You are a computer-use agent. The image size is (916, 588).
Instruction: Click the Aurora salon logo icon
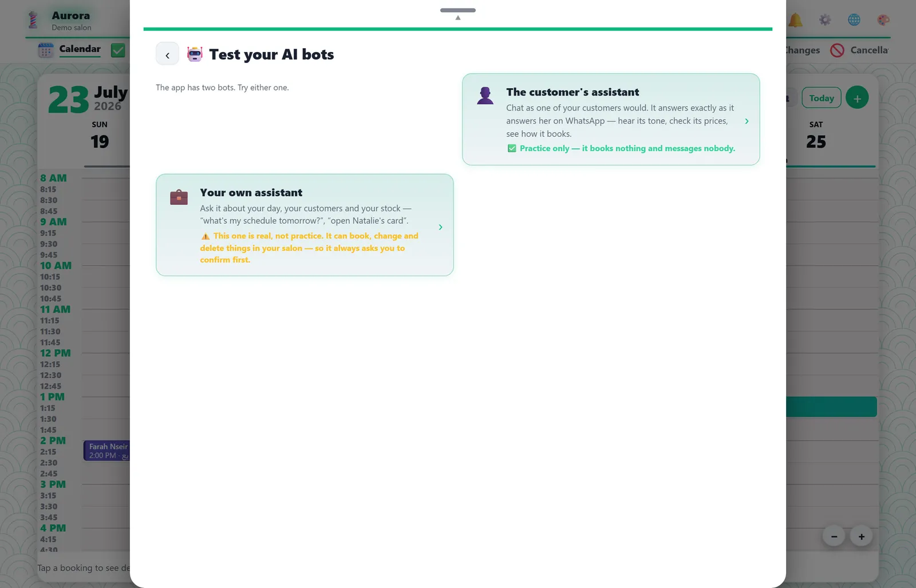(x=33, y=20)
